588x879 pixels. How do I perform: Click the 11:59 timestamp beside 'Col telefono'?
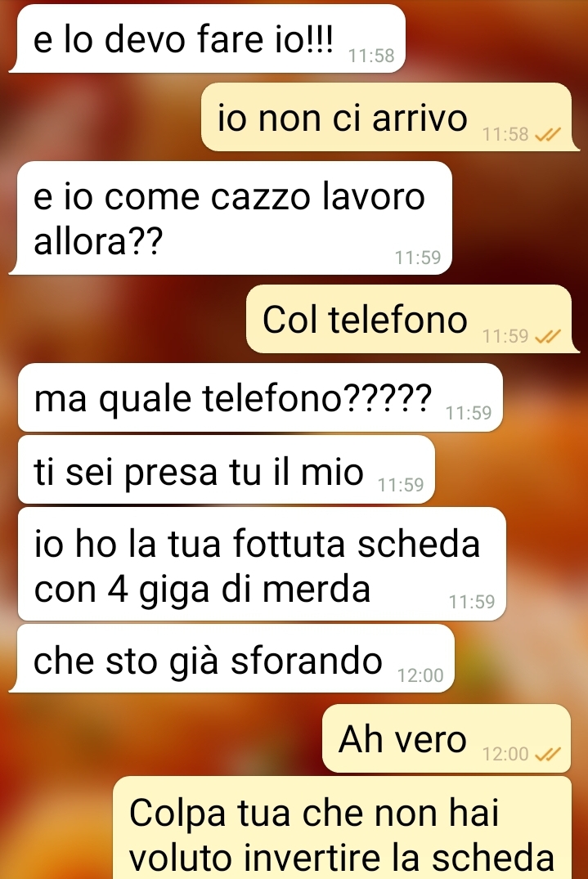(x=505, y=336)
